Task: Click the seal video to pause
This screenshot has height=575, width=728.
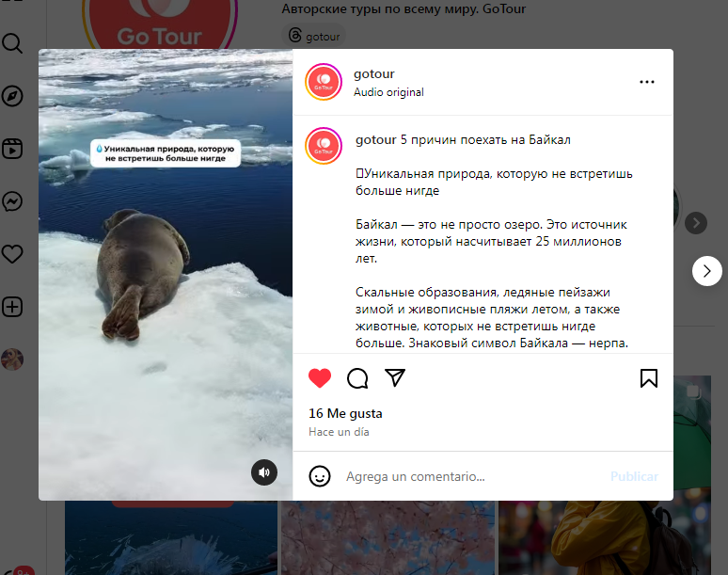Action: point(166,275)
